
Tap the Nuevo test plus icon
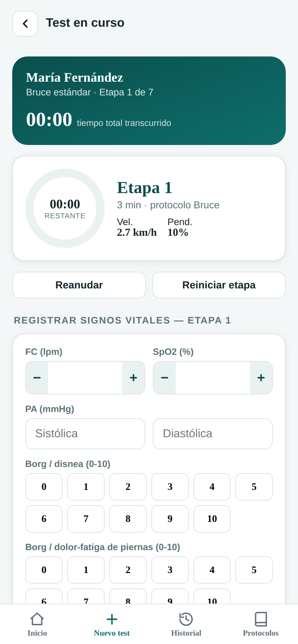click(112, 619)
